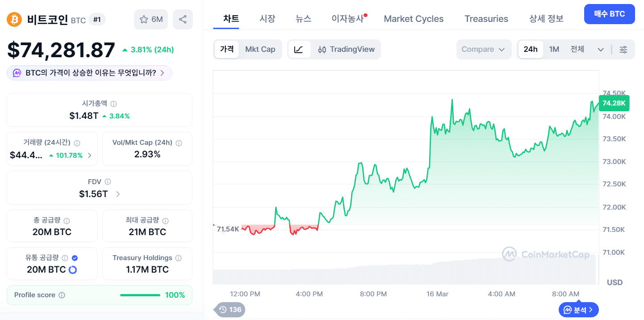Switch to Market Cycles tab
Viewport: 644px width, 320px height.
click(x=414, y=19)
